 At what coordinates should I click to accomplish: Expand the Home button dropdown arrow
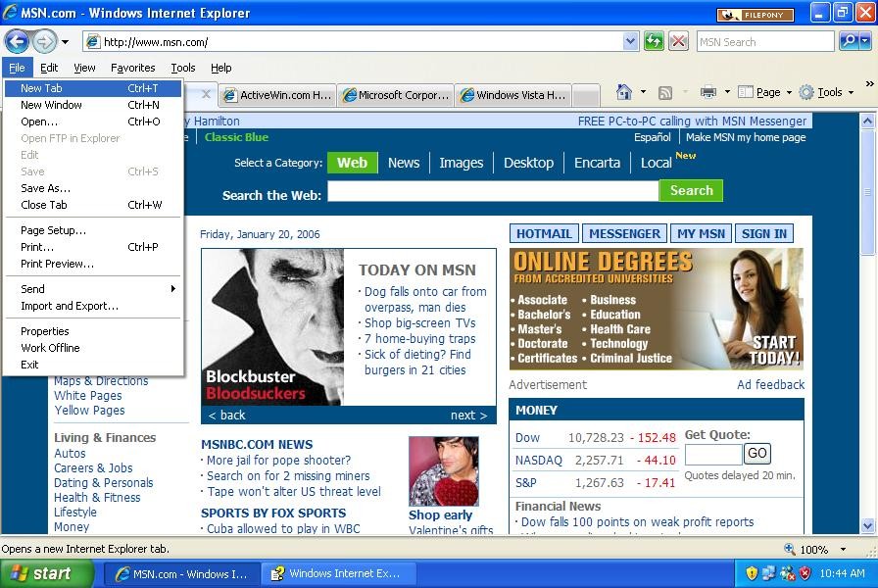pyautogui.click(x=643, y=92)
